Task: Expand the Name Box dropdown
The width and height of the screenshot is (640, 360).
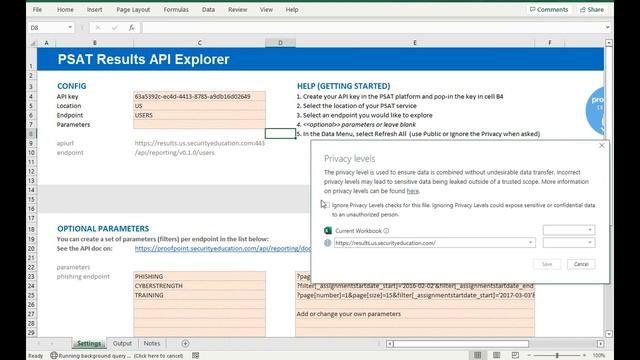Action: 70,27
